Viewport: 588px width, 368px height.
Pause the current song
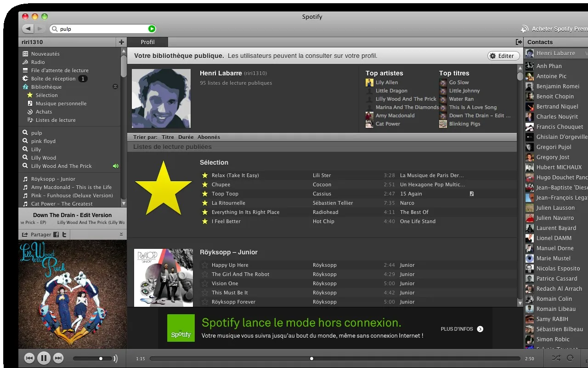(x=44, y=358)
